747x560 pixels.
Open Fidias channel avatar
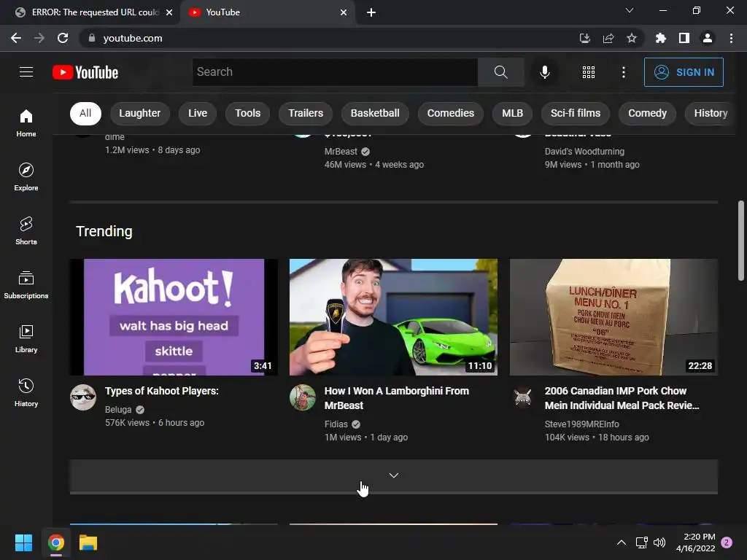coord(303,397)
